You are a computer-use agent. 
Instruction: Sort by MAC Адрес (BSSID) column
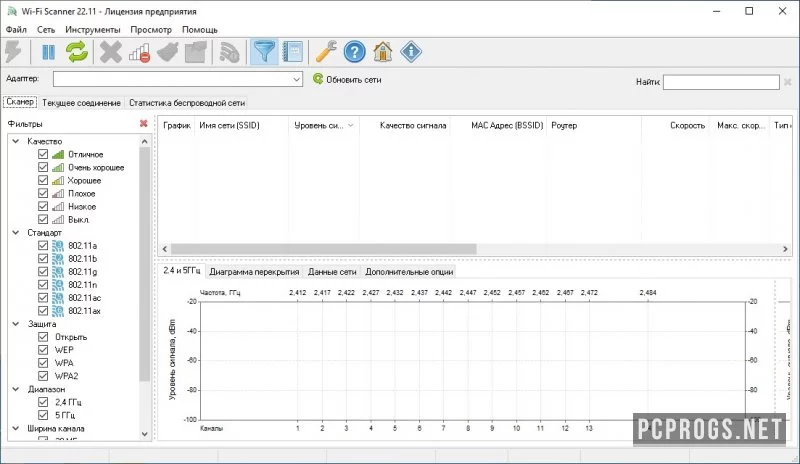point(499,125)
